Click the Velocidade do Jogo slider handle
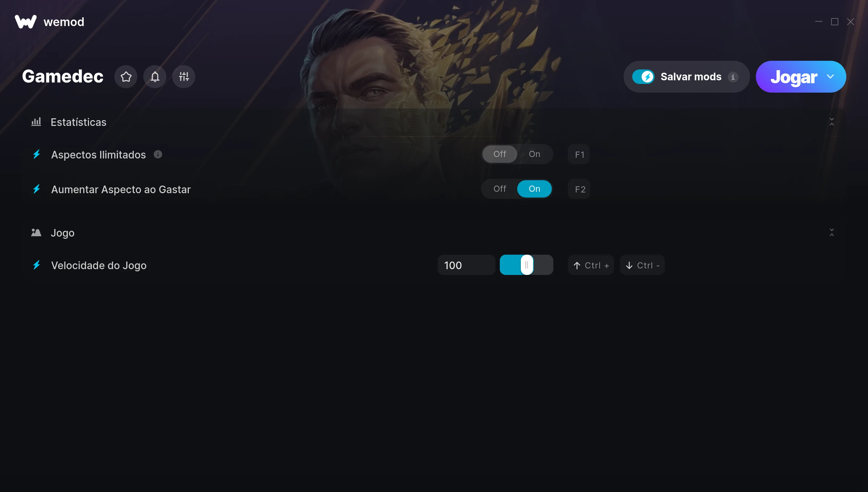Image resolution: width=868 pixels, height=492 pixels. [x=527, y=265]
